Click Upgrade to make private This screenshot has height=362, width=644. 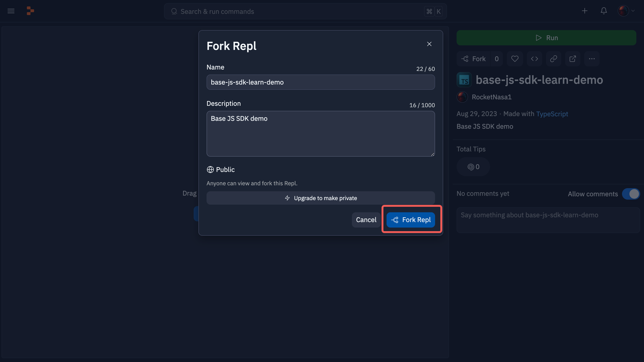click(x=321, y=198)
